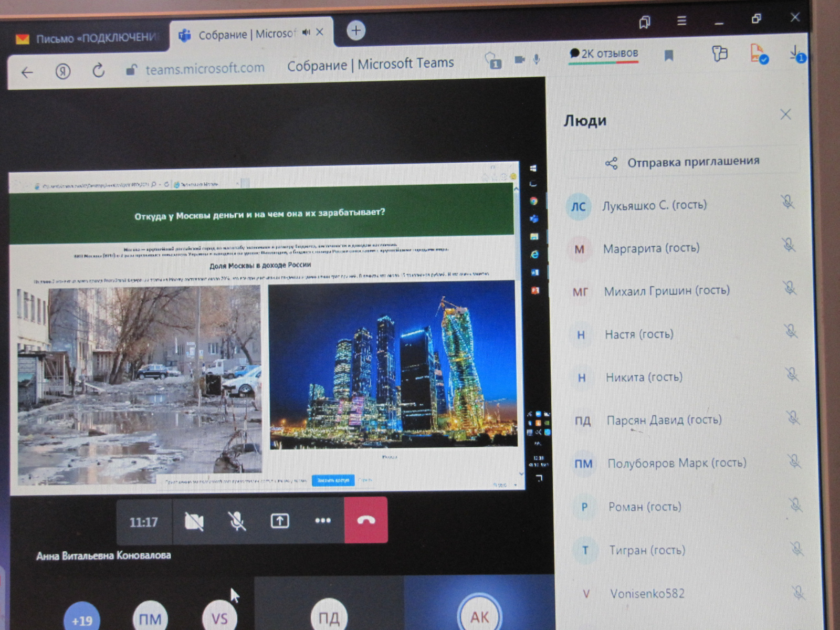Image resolution: width=840 pixels, height=630 pixels.
Task: Toggle the camera in meeting toolbar
Action: click(194, 521)
